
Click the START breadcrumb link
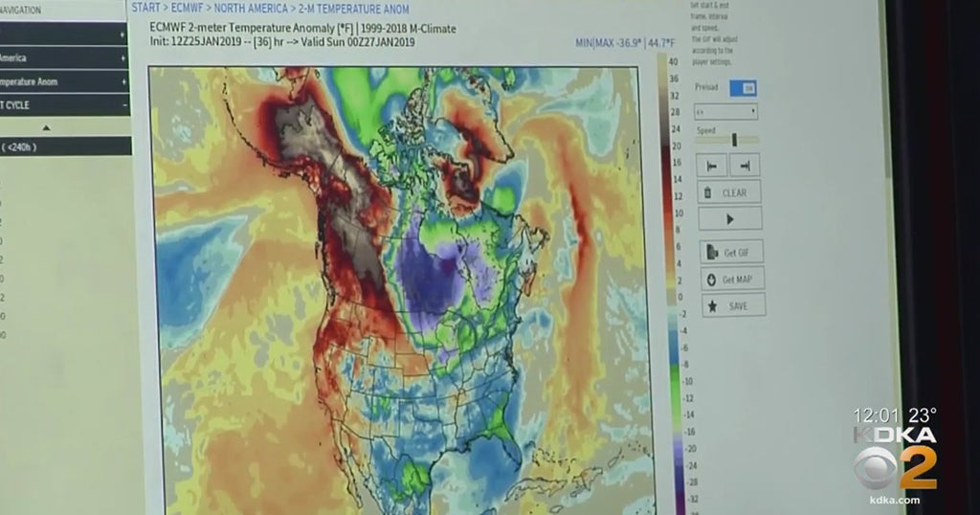pos(145,8)
